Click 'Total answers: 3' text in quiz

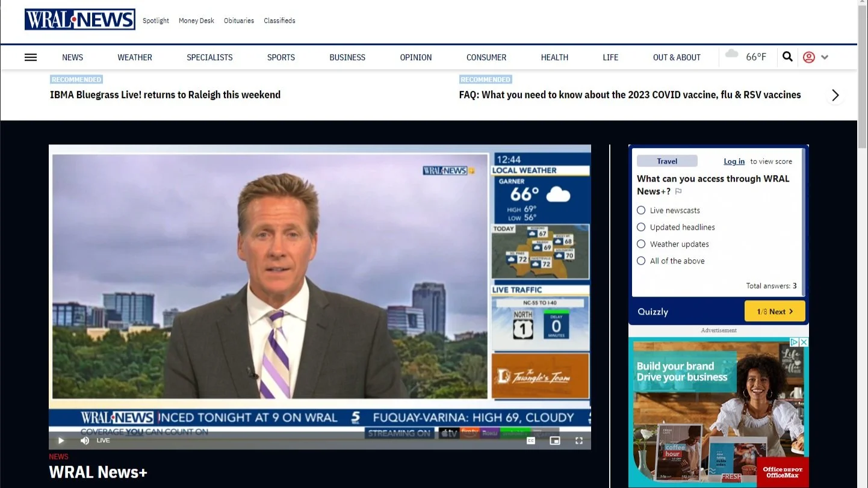pos(771,286)
